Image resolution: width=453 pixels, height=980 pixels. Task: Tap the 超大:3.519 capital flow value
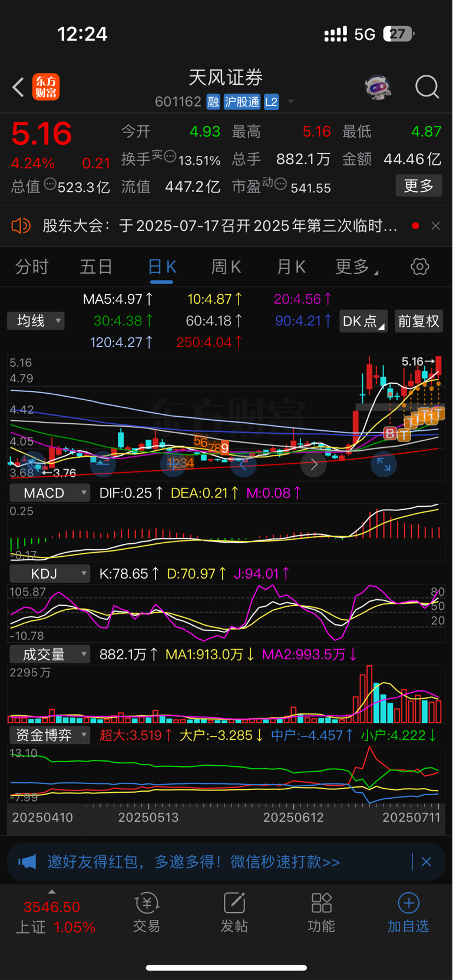pos(136,735)
